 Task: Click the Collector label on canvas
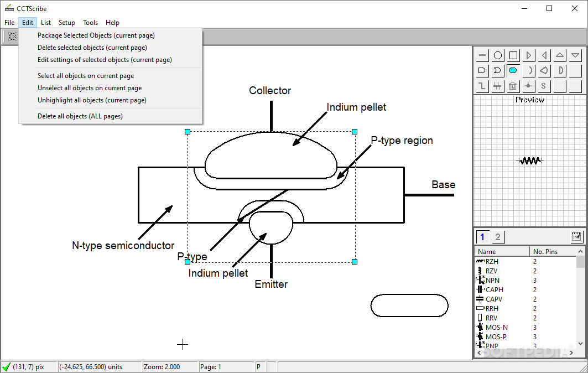tap(270, 90)
